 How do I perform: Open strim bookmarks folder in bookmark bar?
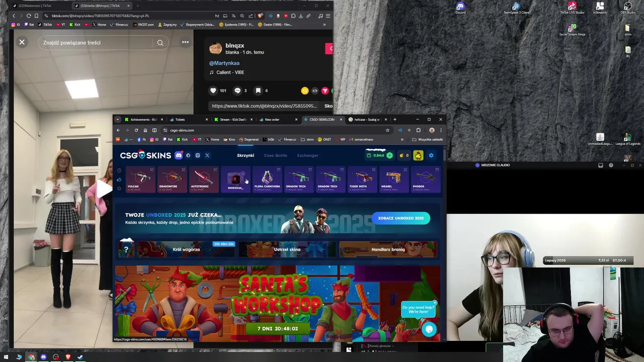[x=307, y=140]
